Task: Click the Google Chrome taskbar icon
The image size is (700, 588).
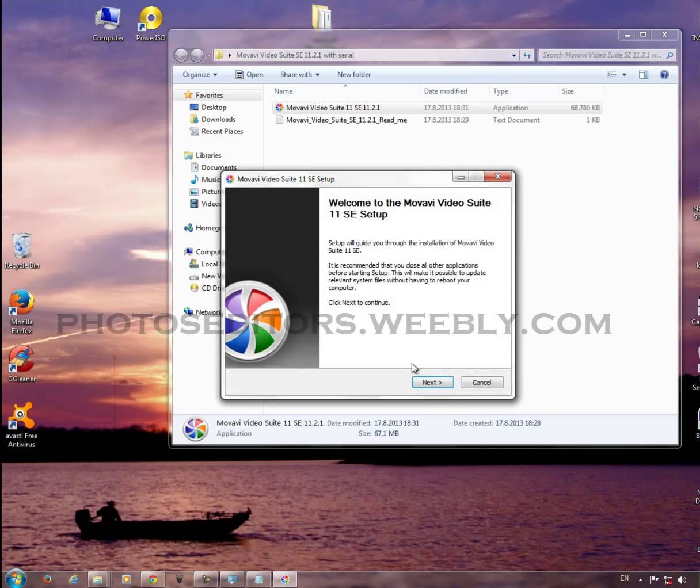Action: click(153, 579)
